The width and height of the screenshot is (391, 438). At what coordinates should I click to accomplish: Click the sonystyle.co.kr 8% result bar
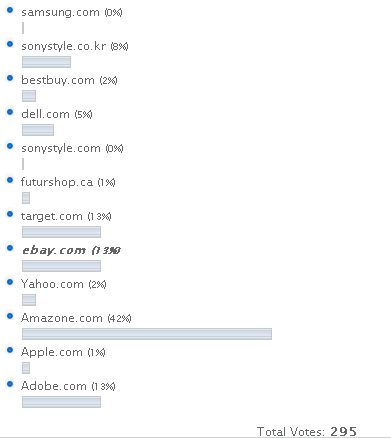pyautogui.click(x=46, y=62)
